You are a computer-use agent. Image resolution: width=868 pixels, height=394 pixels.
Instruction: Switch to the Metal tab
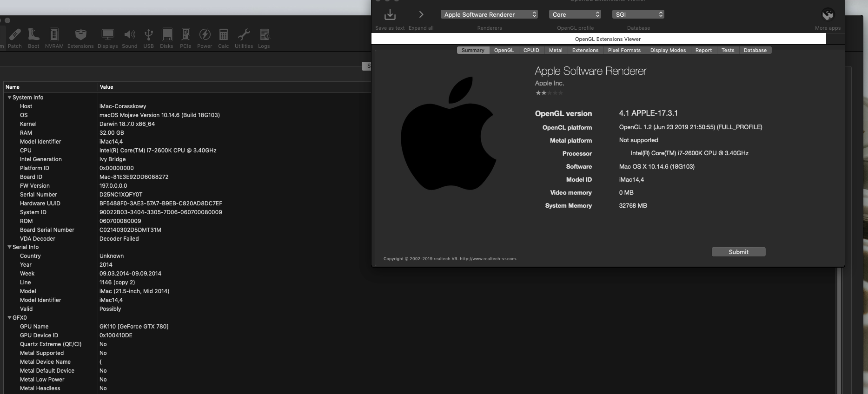[556, 50]
